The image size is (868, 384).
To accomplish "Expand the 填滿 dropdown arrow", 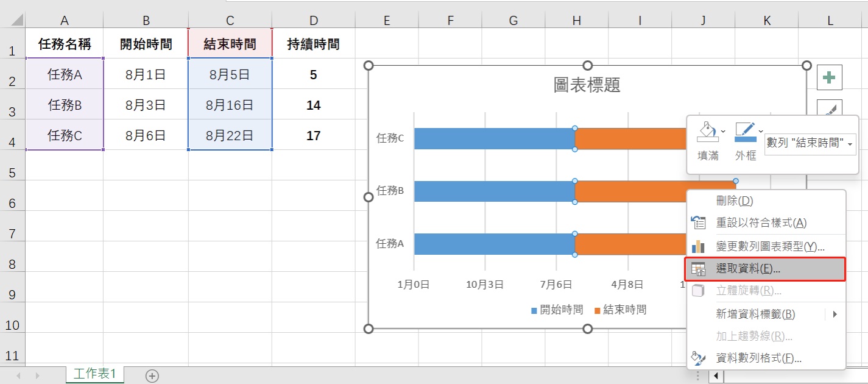I will tap(723, 132).
